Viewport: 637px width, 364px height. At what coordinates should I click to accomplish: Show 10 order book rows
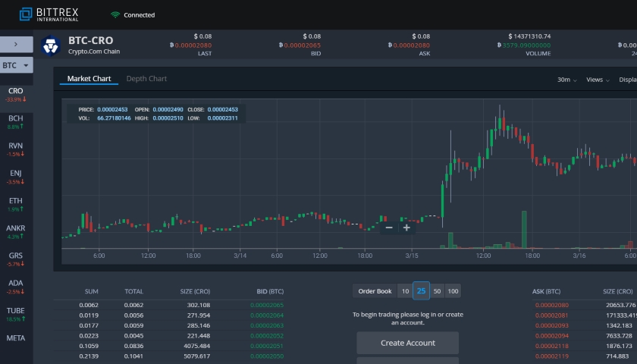tap(405, 291)
